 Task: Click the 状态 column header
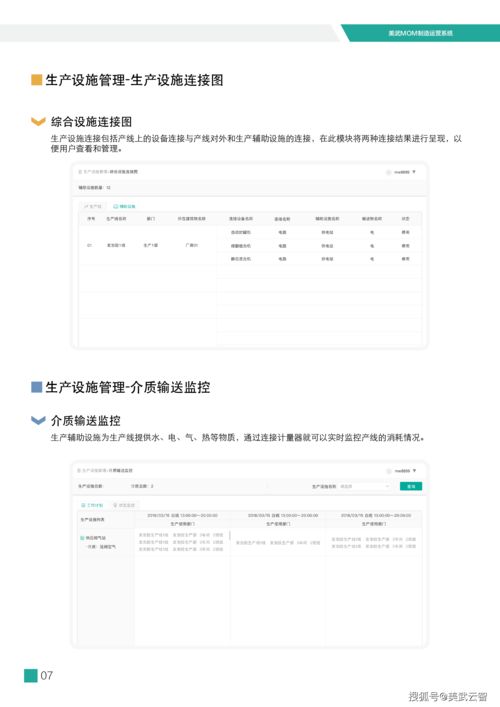pos(406,219)
